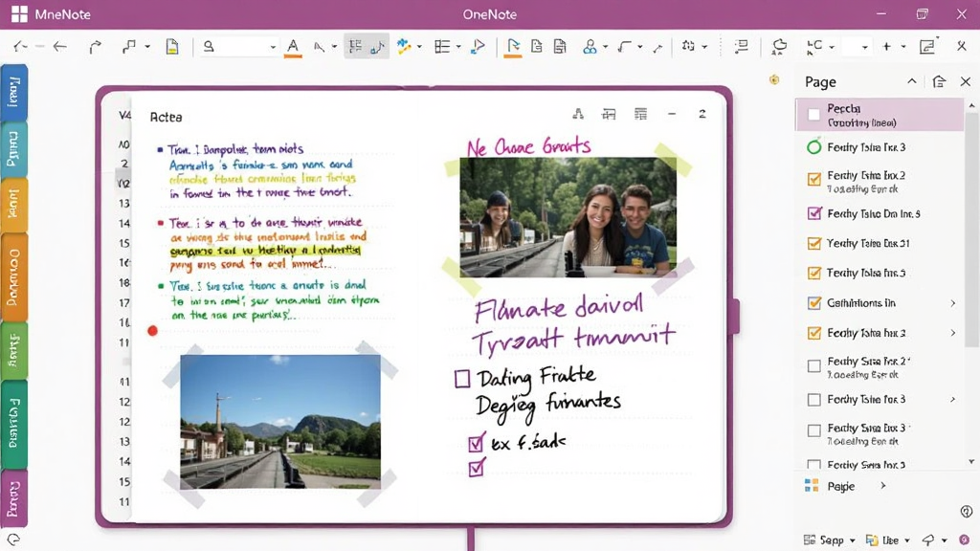Click the yellow highlighted line of handwriting

265,251
